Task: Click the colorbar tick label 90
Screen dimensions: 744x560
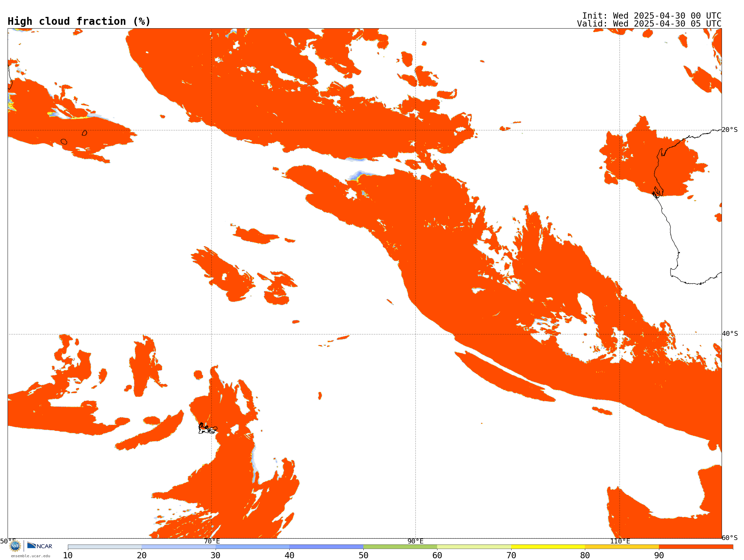Action: [x=659, y=555]
